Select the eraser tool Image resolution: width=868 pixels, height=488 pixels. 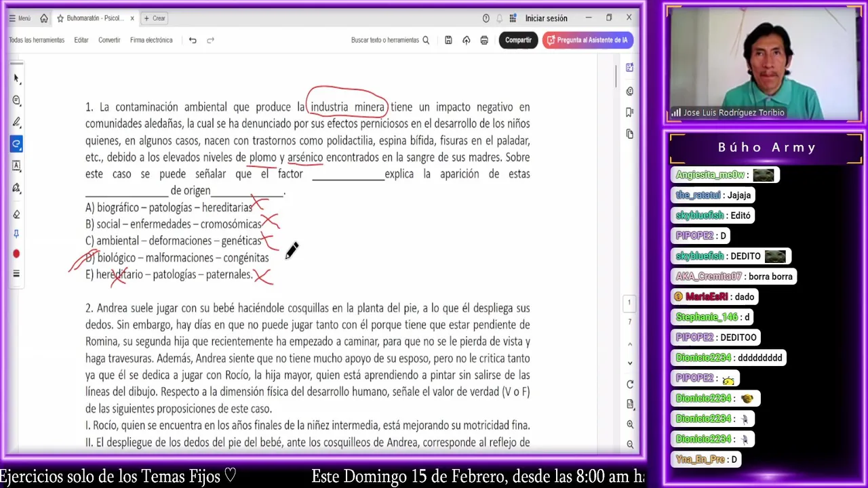pyautogui.click(x=16, y=214)
